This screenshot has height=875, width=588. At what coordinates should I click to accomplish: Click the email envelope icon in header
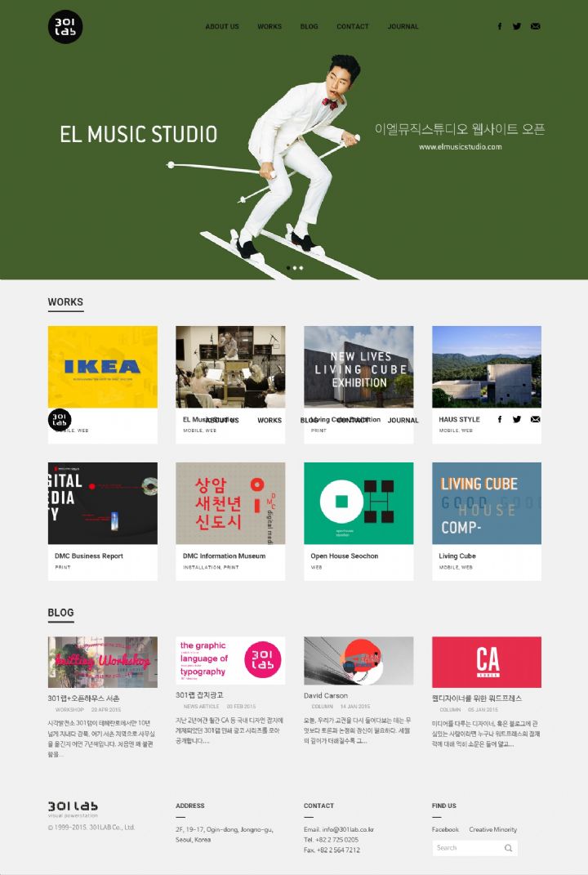click(x=535, y=26)
